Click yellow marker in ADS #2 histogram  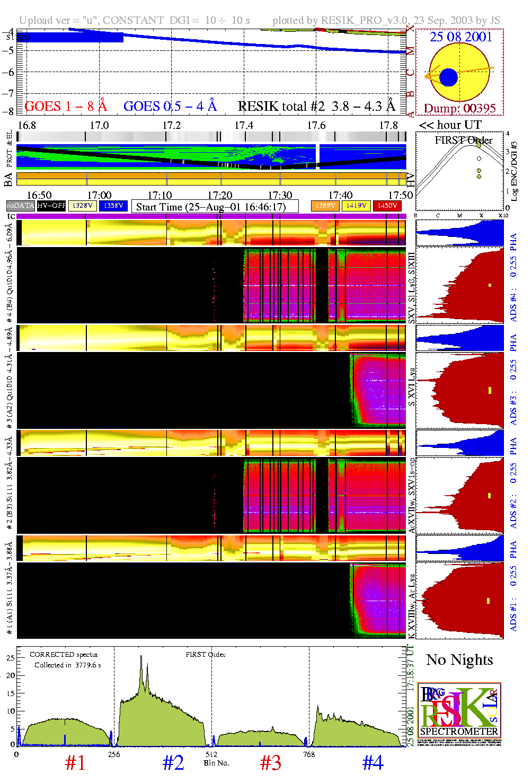[490, 496]
